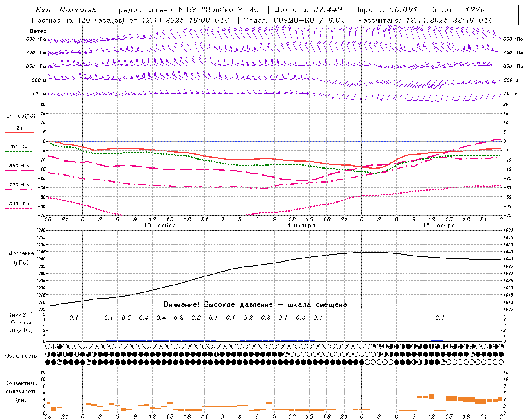Select the Модель COSMO-RU / 6.6км label

click(x=296, y=20)
